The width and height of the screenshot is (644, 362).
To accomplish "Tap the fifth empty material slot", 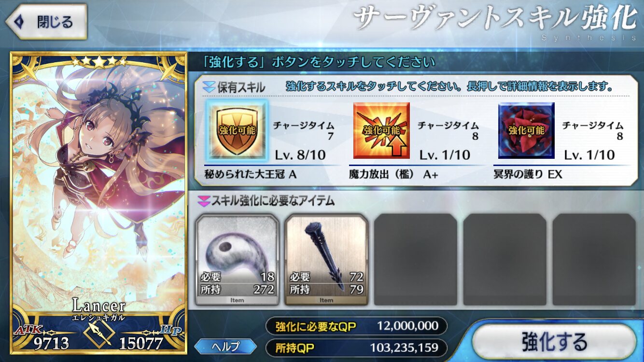I will [594, 260].
